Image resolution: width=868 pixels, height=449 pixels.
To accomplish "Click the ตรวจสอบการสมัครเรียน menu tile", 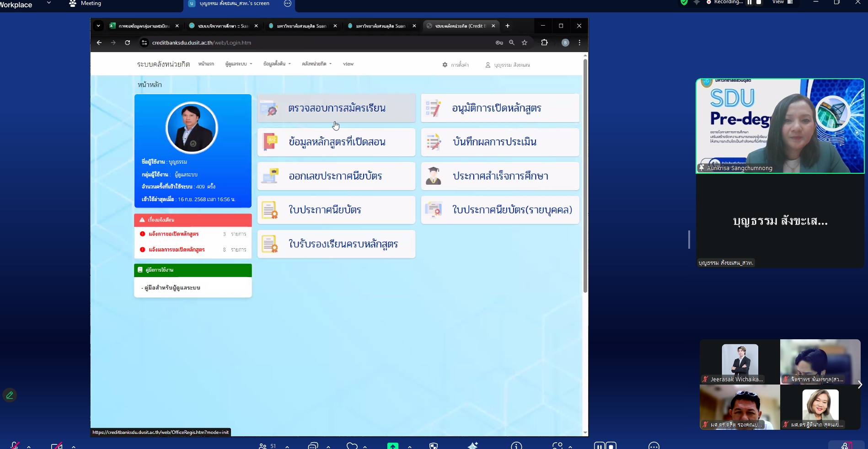I will click(x=336, y=108).
